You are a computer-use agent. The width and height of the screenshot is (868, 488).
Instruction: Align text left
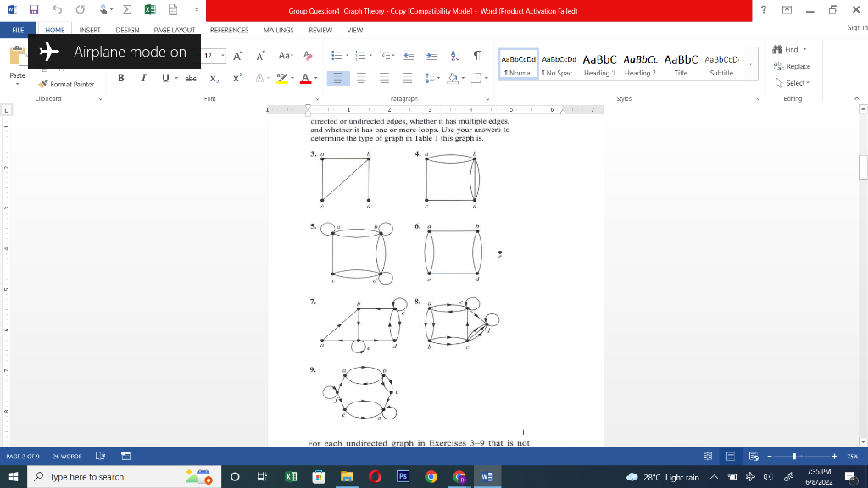point(338,79)
